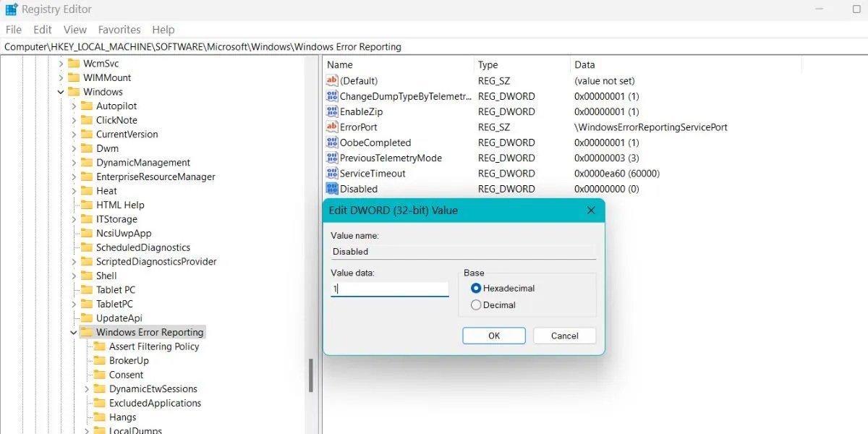Viewport: 868px width, 434px height.
Task: Expand the Autopilot registry key
Action: point(75,106)
